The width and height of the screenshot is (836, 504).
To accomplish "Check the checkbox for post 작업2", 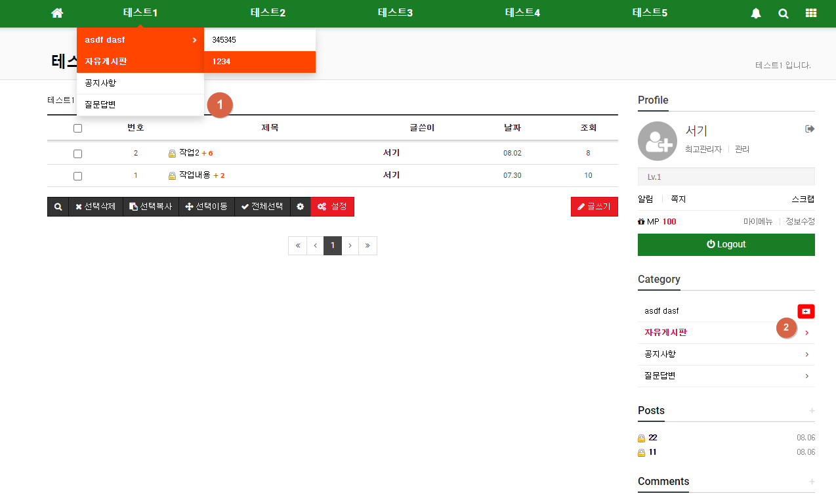I will 77,154.
